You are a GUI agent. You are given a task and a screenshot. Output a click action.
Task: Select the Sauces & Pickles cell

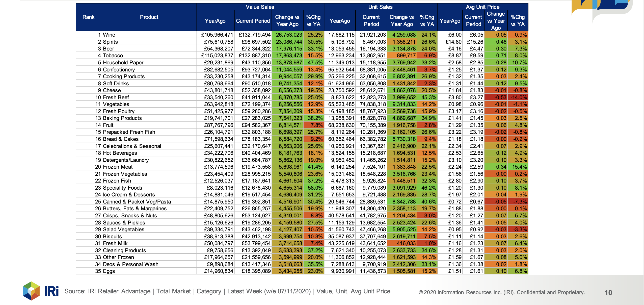tap(149, 223)
